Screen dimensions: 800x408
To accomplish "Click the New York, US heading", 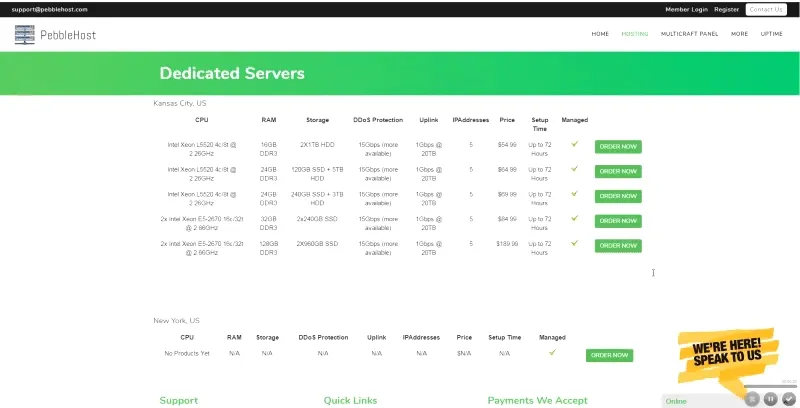I will pyautogui.click(x=177, y=321).
